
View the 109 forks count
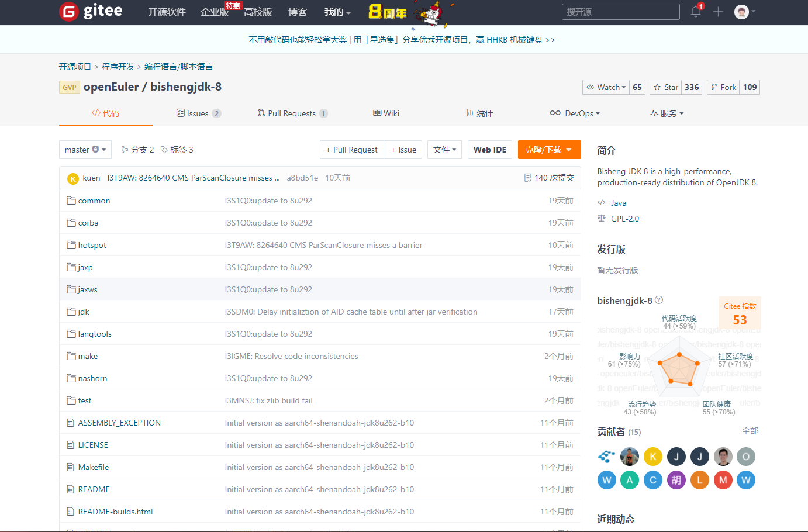[750, 87]
